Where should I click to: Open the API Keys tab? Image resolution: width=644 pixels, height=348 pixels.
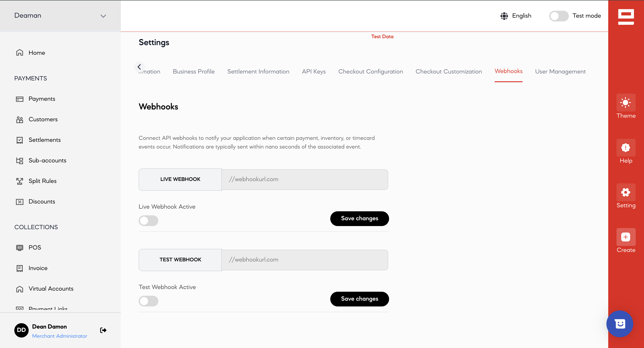tap(314, 72)
